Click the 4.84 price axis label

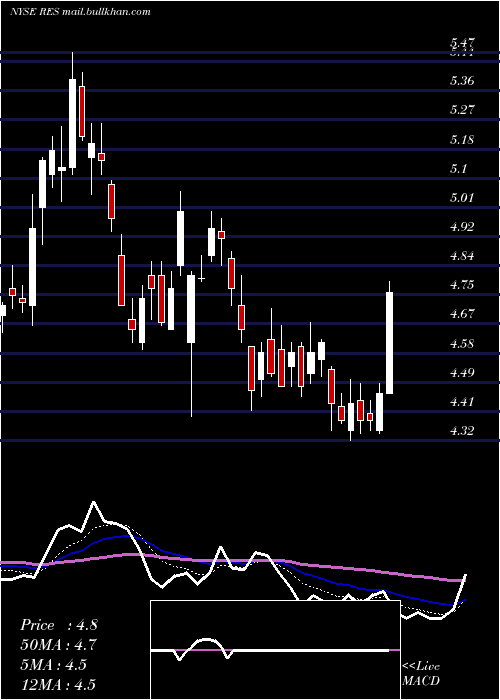click(462, 256)
